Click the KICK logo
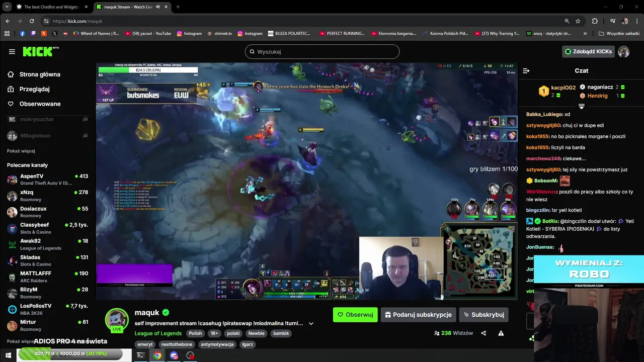The width and height of the screenshot is (644, 362). point(40,51)
